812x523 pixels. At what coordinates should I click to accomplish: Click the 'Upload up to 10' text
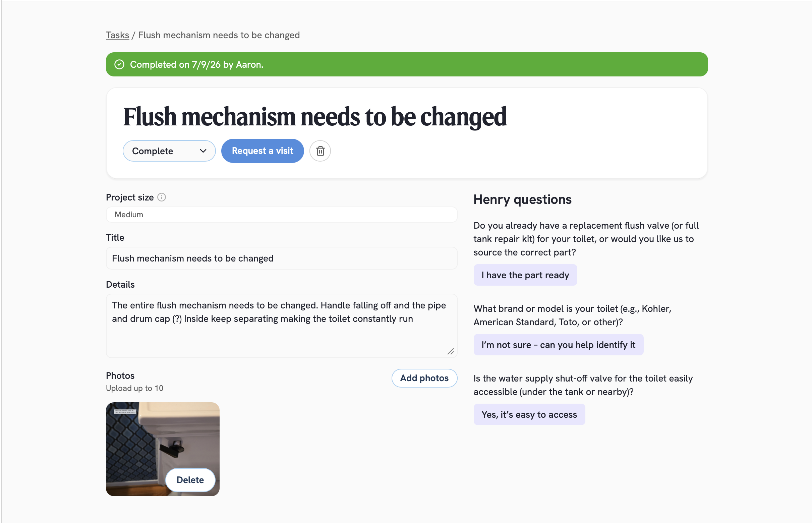[134, 388]
